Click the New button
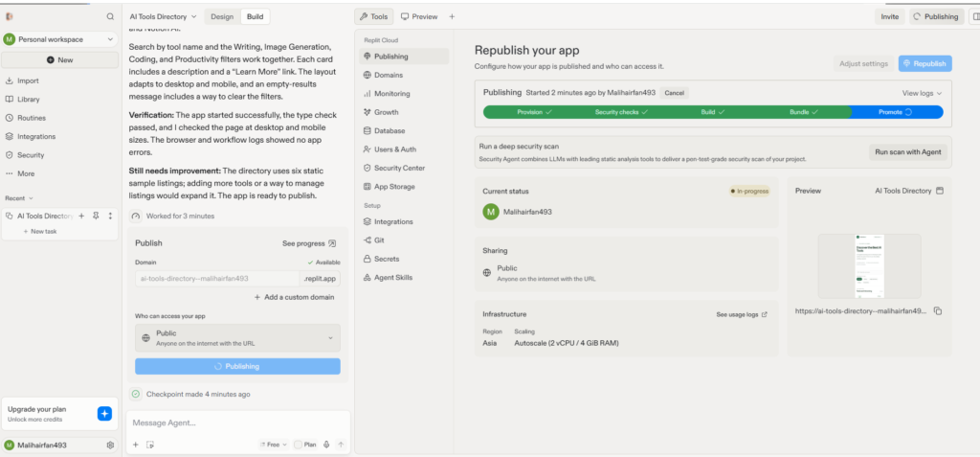Viewport: 980px width, 457px height. pos(59,60)
